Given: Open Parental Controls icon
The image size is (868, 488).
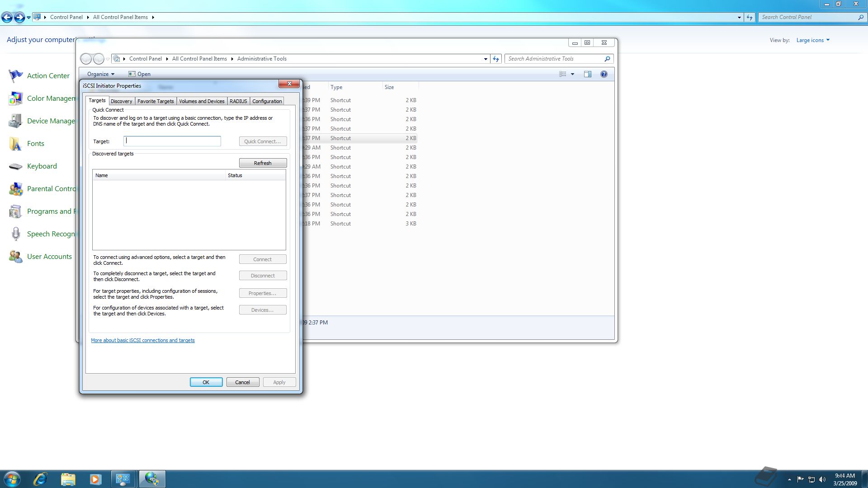Looking at the screenshot, I should click(x=16, y=189).
